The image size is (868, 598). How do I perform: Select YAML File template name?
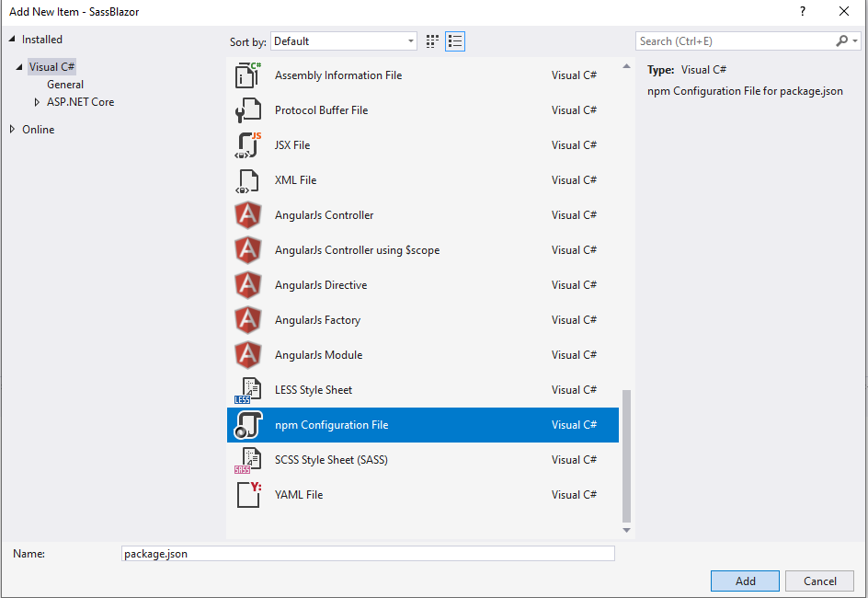tap(298, 494)
